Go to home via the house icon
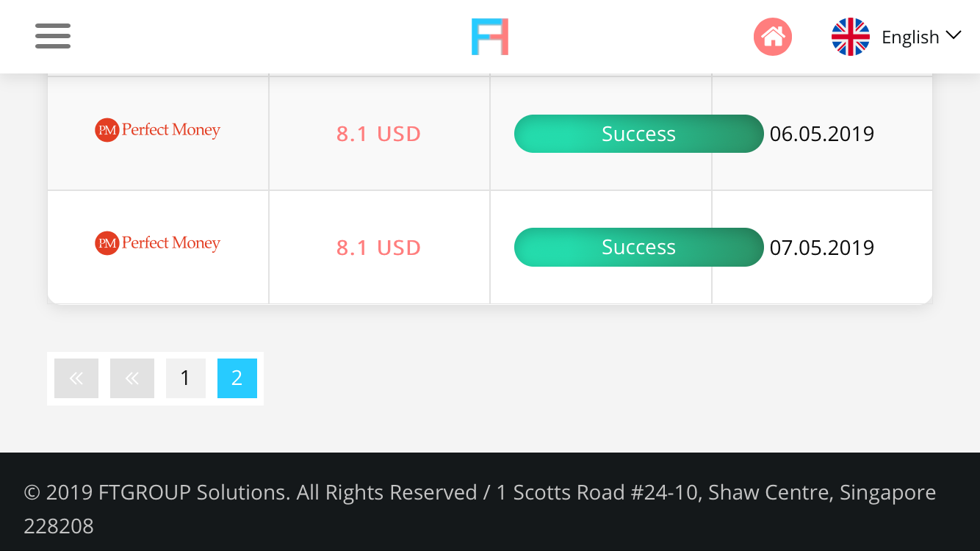 pos(772,37)
